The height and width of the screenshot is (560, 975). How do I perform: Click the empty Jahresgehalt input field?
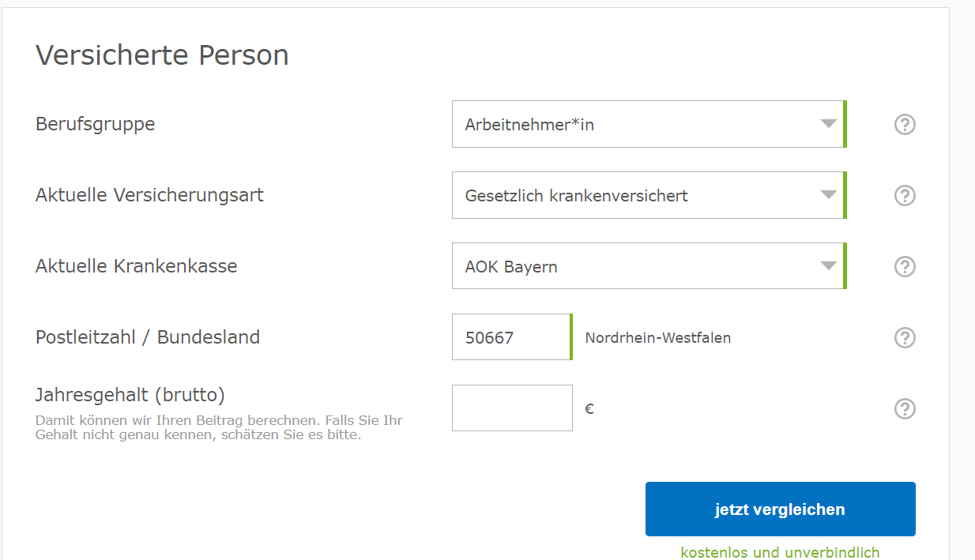(x=512, y=408)
